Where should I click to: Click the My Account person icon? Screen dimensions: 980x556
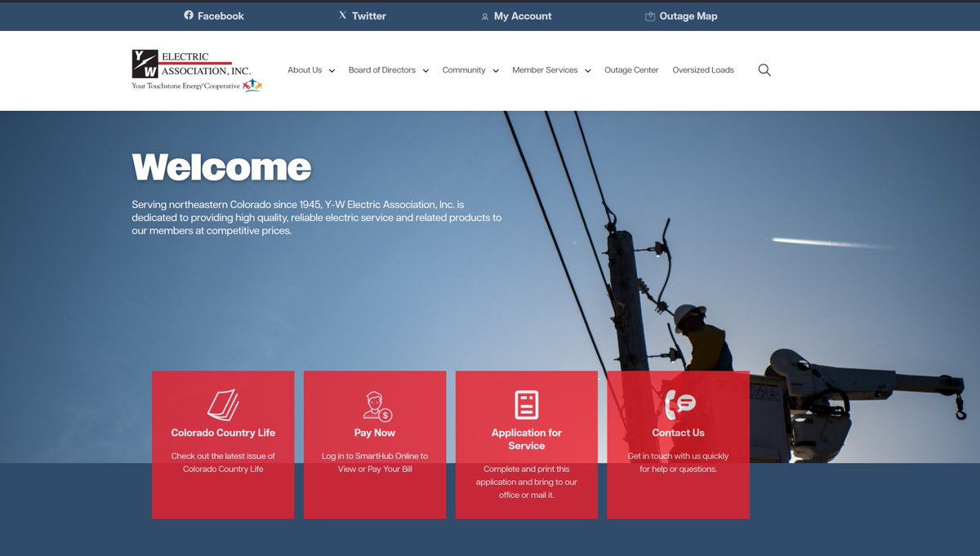point(485,16)
